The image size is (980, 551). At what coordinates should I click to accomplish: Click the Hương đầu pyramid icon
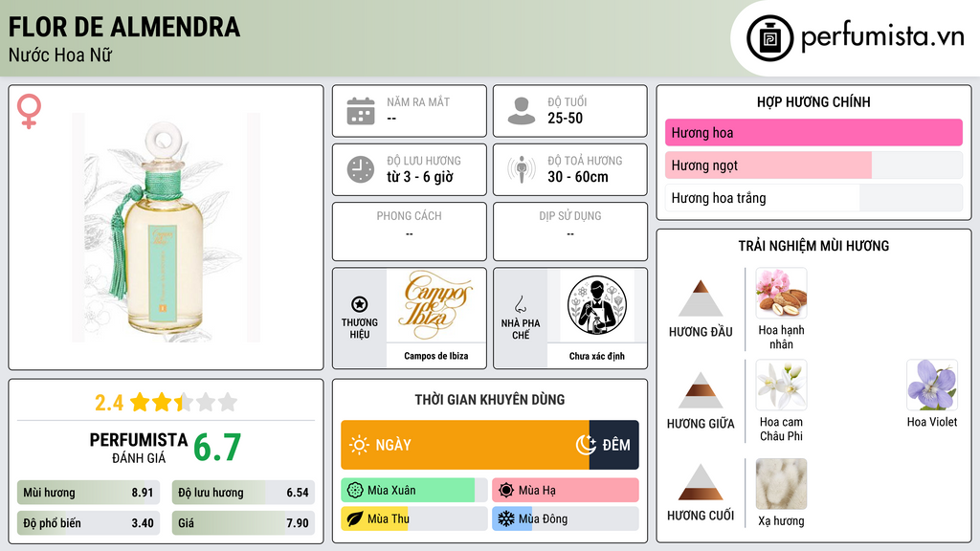[x=701, y=298]
